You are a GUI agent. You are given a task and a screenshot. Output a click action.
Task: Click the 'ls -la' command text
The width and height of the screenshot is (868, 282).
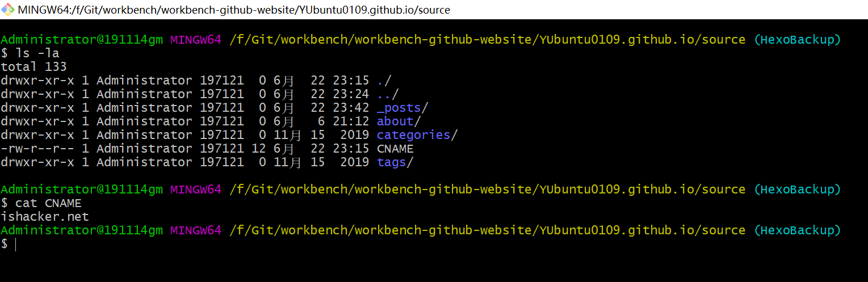pos(35,53)
